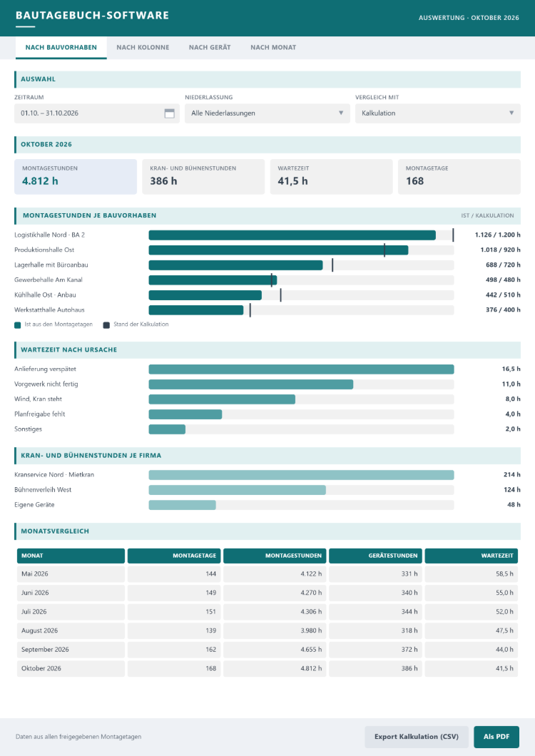Click the 4.655 h Montagestunden cell
Image resolution: width=535 pixels, height=756 pixels.
(275, 650)
